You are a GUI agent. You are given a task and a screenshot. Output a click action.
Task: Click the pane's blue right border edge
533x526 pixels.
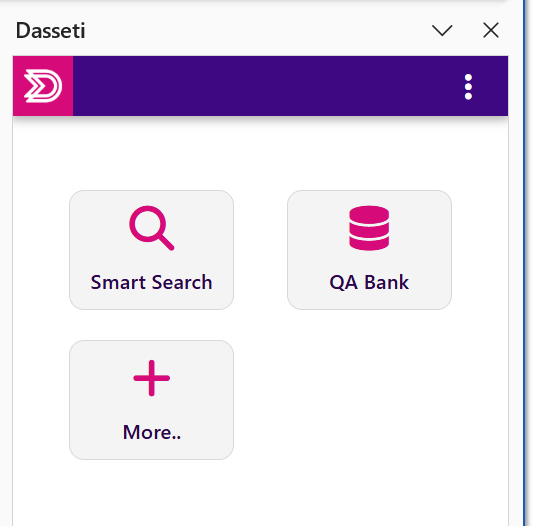(525, 263)
